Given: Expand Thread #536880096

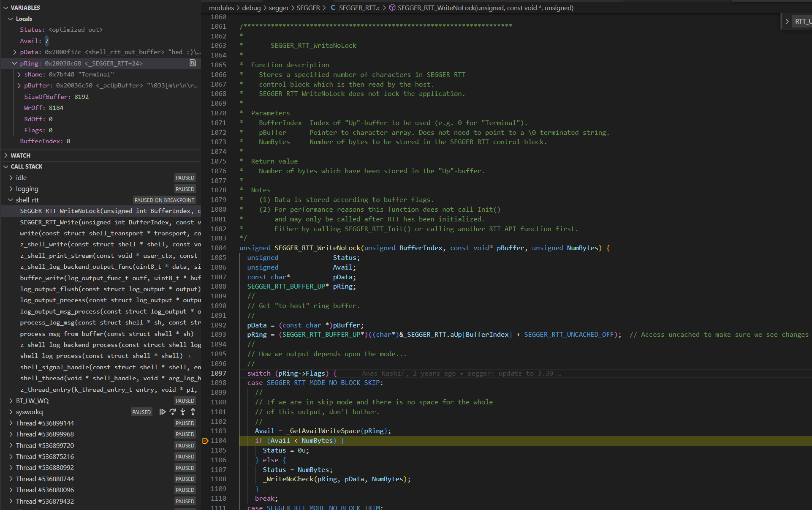Looking at the screenshot, I should click(11, 490).
